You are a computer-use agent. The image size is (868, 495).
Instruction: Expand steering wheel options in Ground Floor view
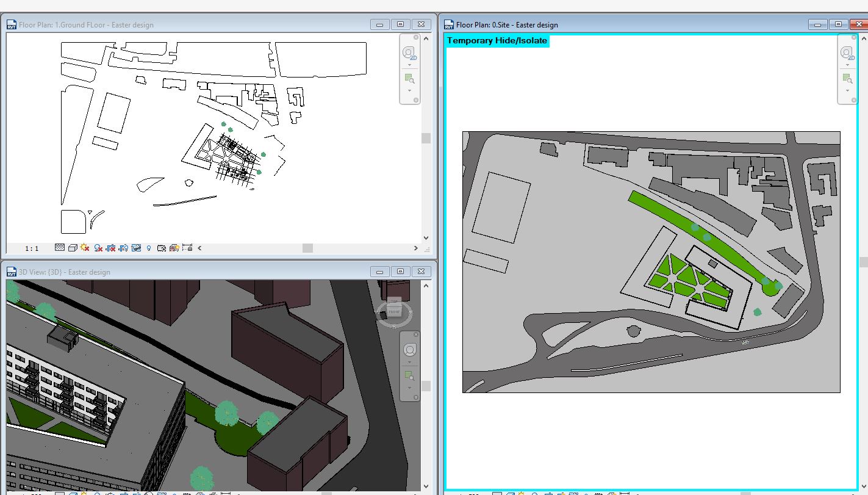(x=409, y=65)
